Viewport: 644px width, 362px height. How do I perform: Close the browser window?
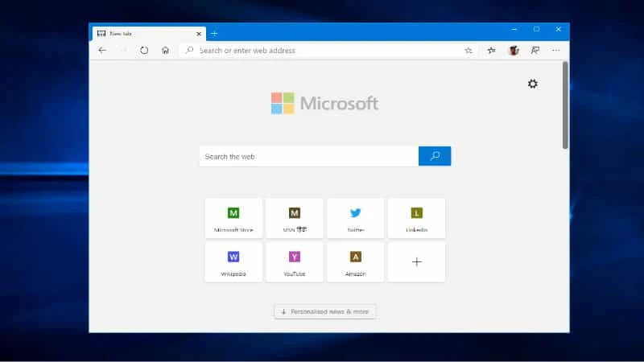(558, 29)
